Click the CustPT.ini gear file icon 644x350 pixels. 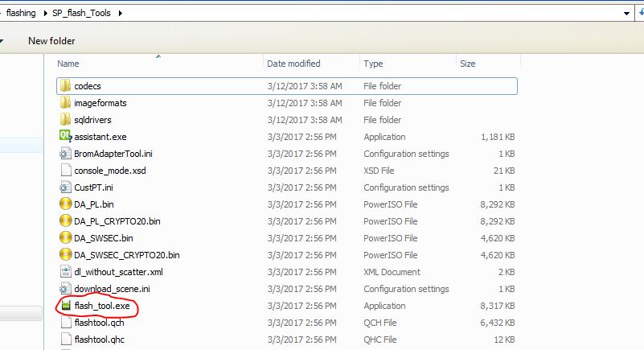click(x=65, y=187)
